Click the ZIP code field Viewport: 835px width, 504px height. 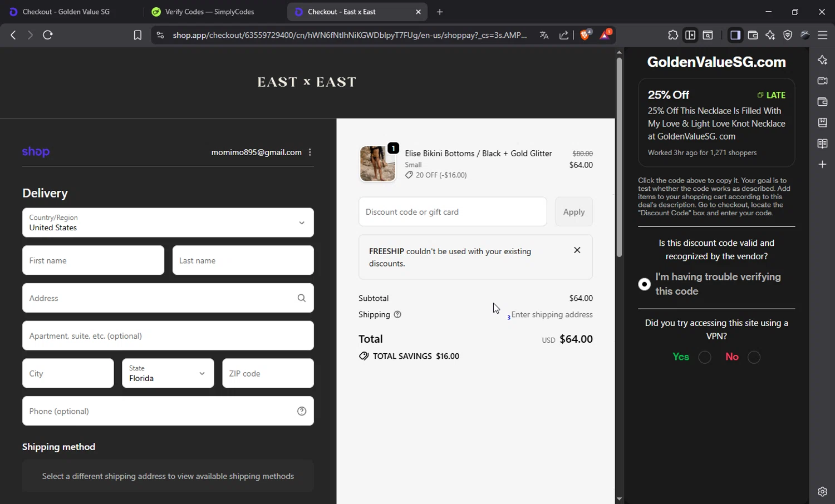click(x=268, y=373)
